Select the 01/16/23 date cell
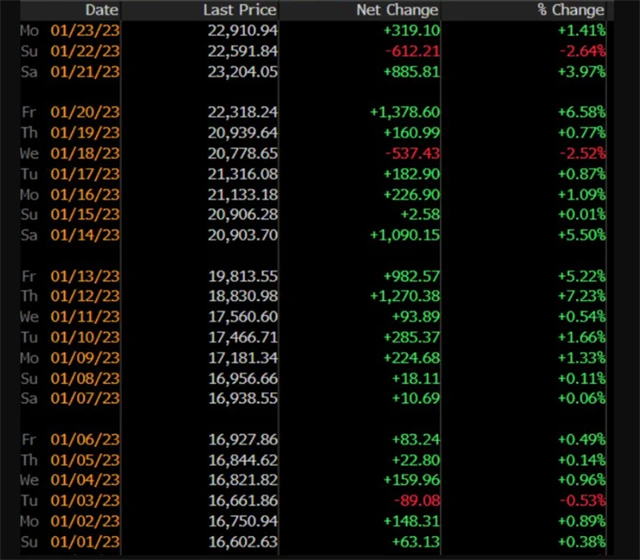 coord(91,194)
